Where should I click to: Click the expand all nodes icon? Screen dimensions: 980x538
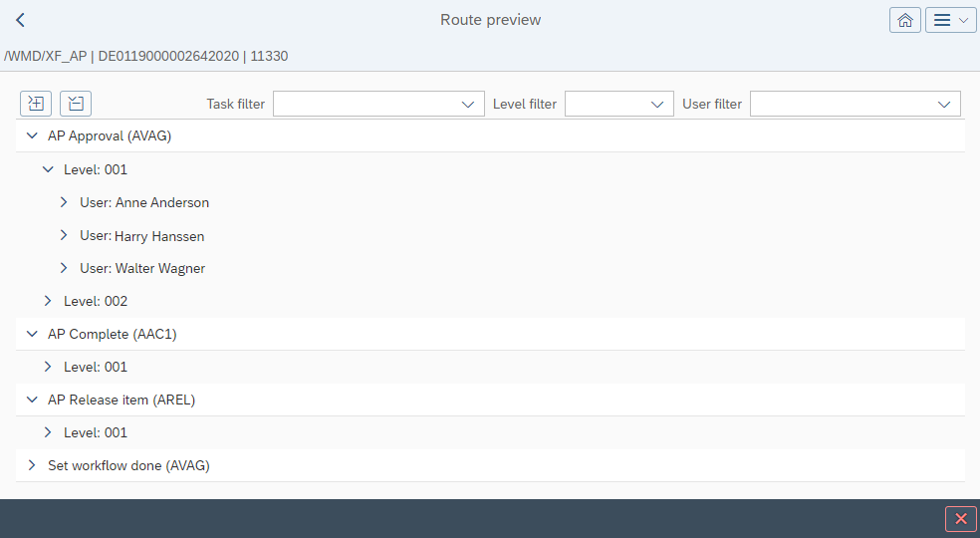point(36,103)
